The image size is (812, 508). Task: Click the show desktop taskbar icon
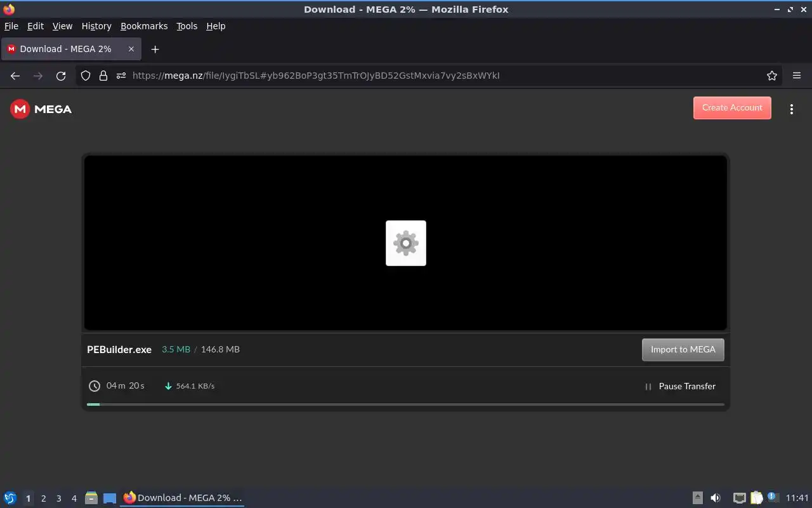click(110, 498)
